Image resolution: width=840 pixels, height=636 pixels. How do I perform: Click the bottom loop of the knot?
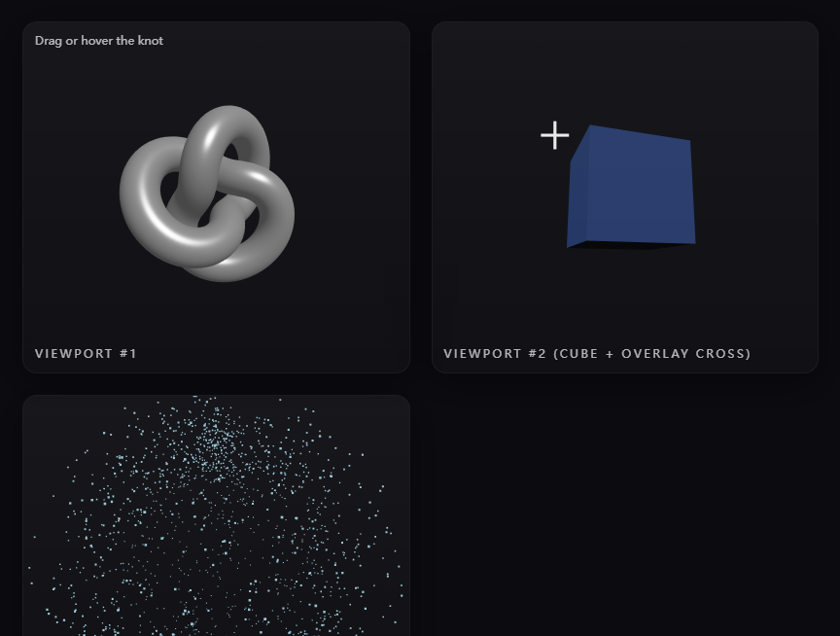point(225,267)
